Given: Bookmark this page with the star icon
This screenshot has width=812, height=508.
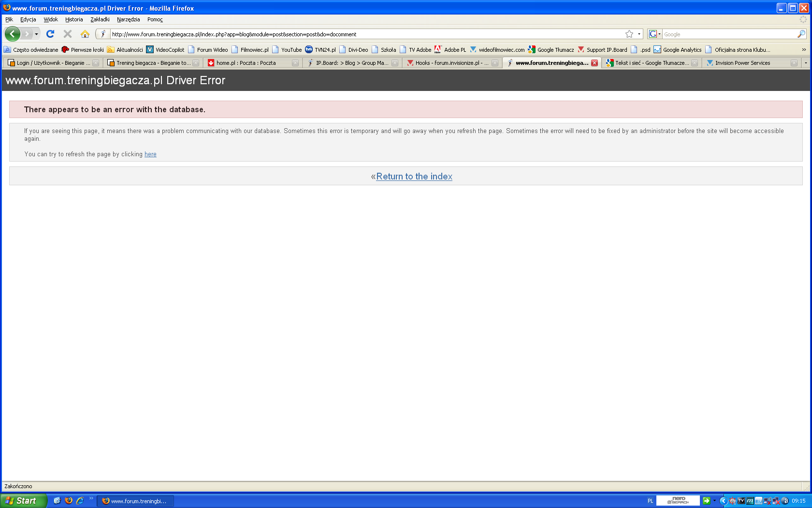Looking at the screenshot, I should click(x=629, y=34).
